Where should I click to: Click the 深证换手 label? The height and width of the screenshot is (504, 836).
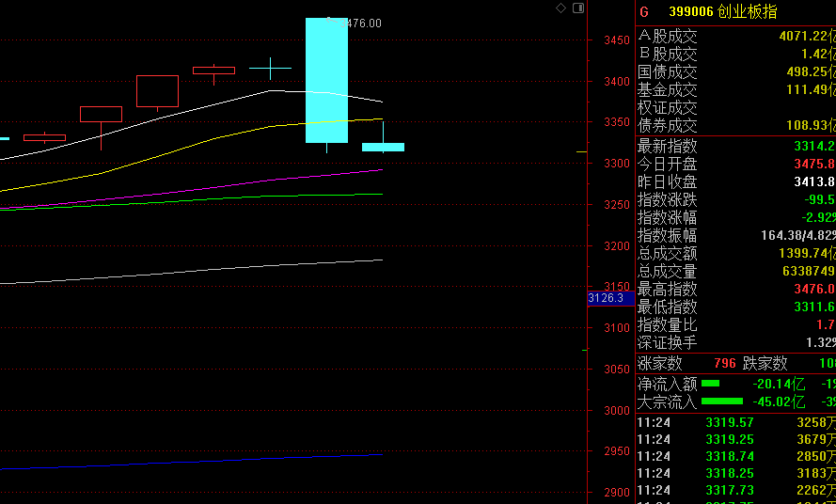668,342
